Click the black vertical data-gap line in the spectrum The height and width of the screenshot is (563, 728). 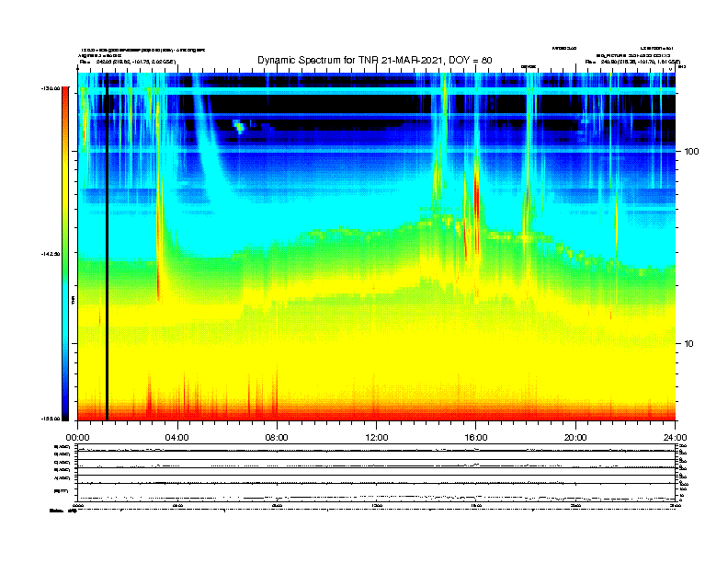[107, 247]
